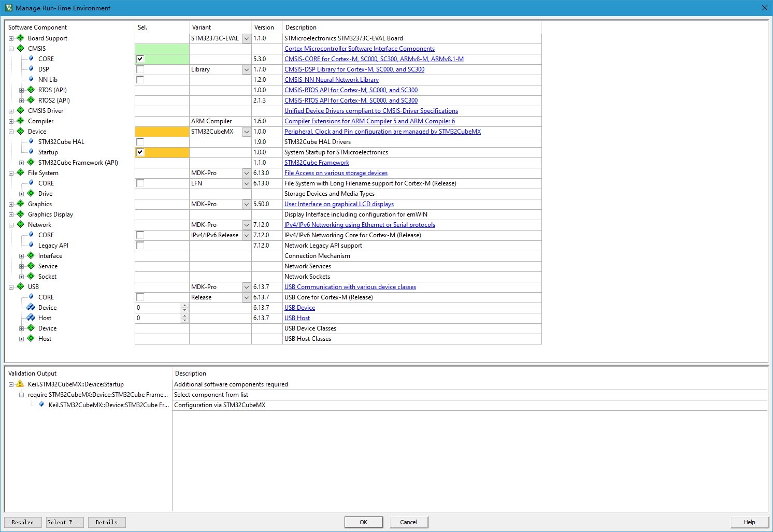Click the Details button

(107, 522)
